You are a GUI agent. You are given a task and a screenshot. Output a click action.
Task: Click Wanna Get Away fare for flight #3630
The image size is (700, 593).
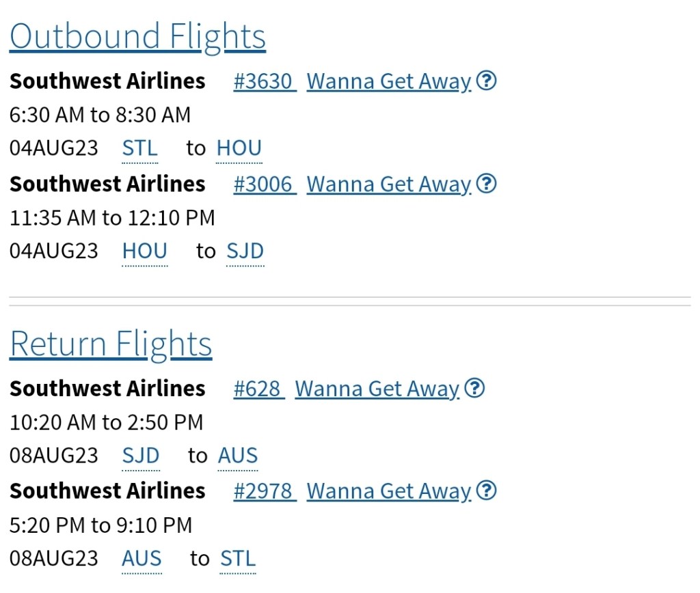[x=389, y=82]
